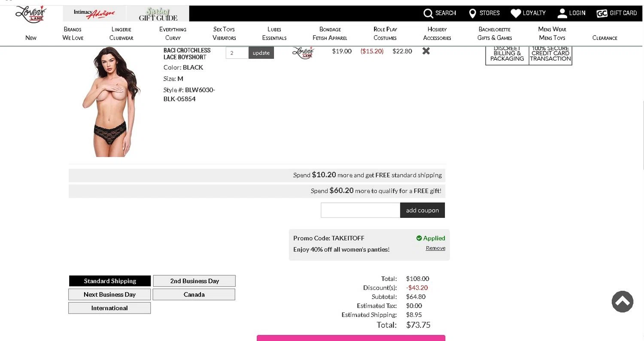
Task: Open Hosiery Accessories menu
Action: (437, 33)
